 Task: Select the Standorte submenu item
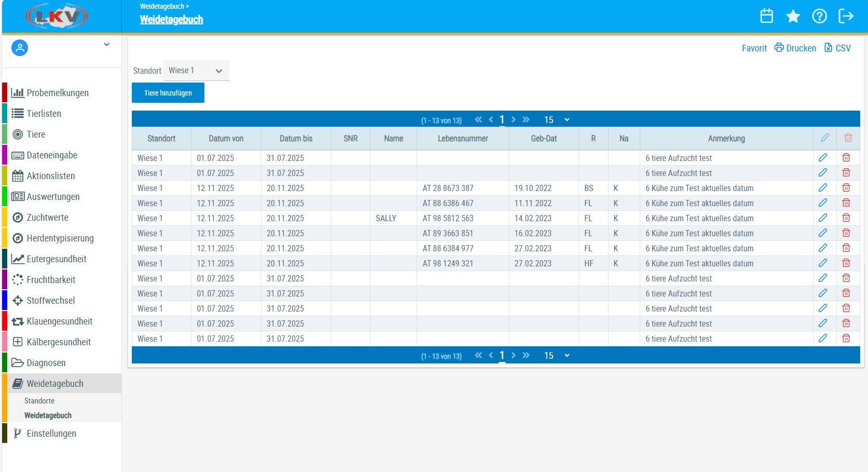(39, 401)
